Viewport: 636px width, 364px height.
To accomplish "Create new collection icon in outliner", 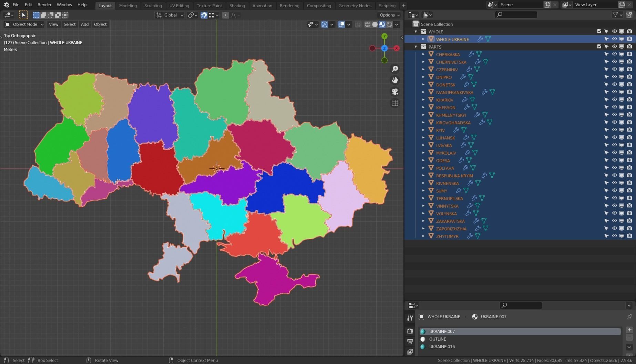I will click(x=629, y=15).
